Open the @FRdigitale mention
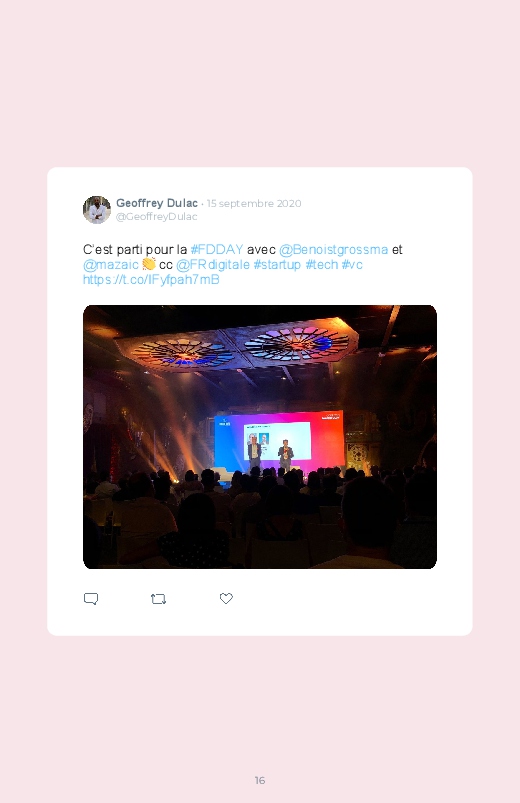The height and width of the screenshot is (803, 520). 213,264
